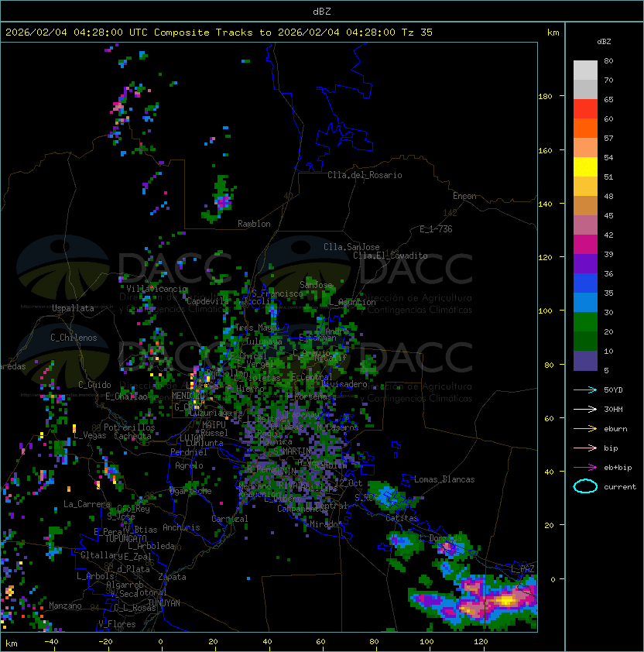The image size is (644, 652).
Task: Click the 'Uspallata' map label
Action: 73,308
